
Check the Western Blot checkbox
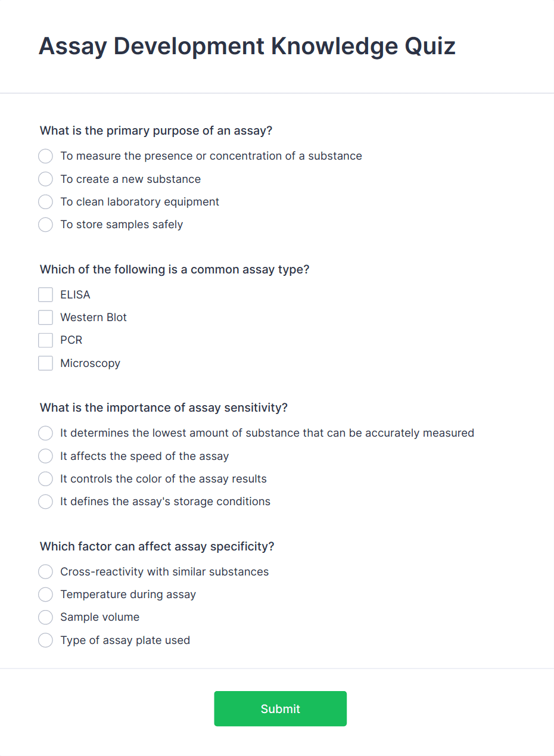coord(45,317)
